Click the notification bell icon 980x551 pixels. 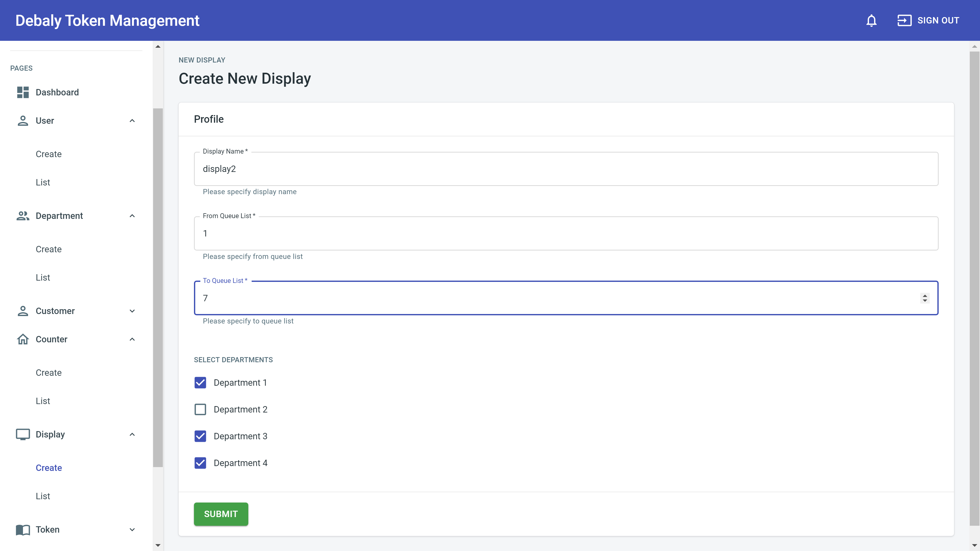871,20
